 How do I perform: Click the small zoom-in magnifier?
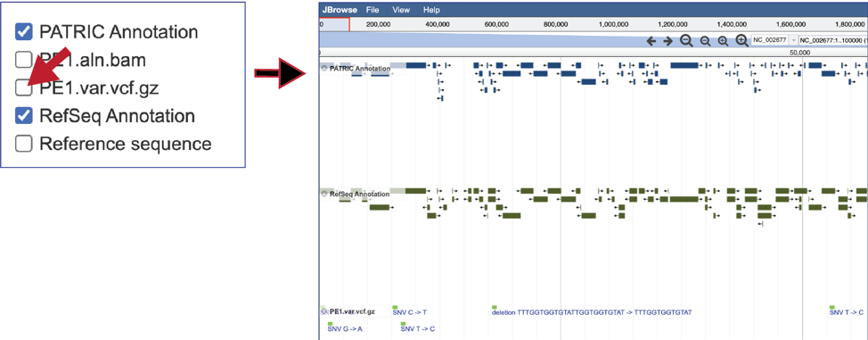point(723,41)
